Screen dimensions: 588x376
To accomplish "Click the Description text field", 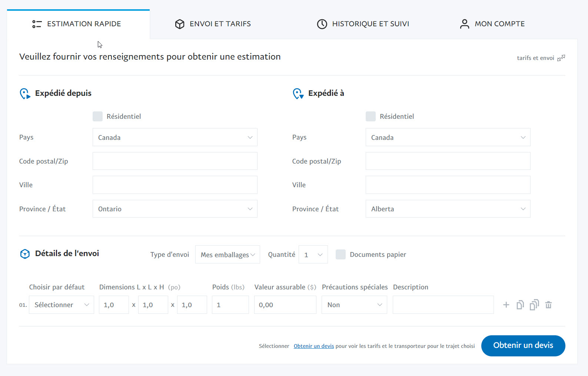I will [443, 305].
